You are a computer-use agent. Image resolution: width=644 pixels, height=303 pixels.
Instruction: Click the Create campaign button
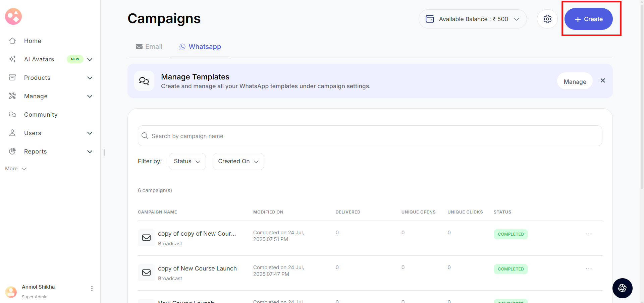(x=588, y=19)
